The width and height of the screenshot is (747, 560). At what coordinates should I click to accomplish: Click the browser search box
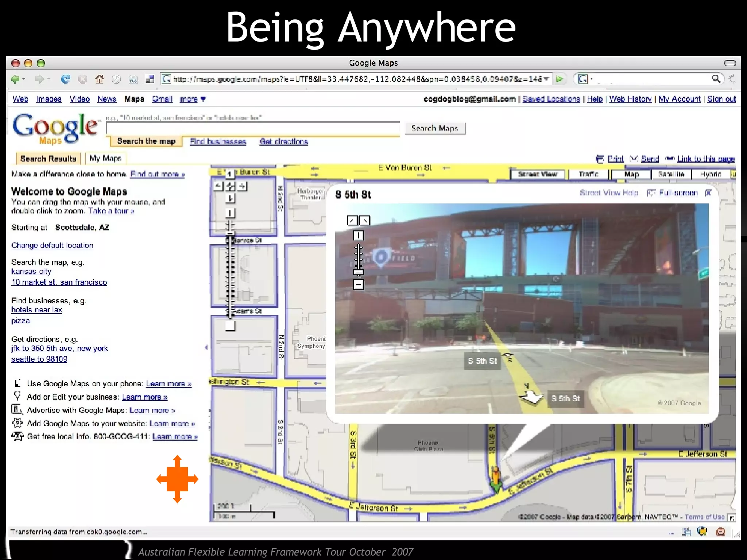(x=649, y=79)
